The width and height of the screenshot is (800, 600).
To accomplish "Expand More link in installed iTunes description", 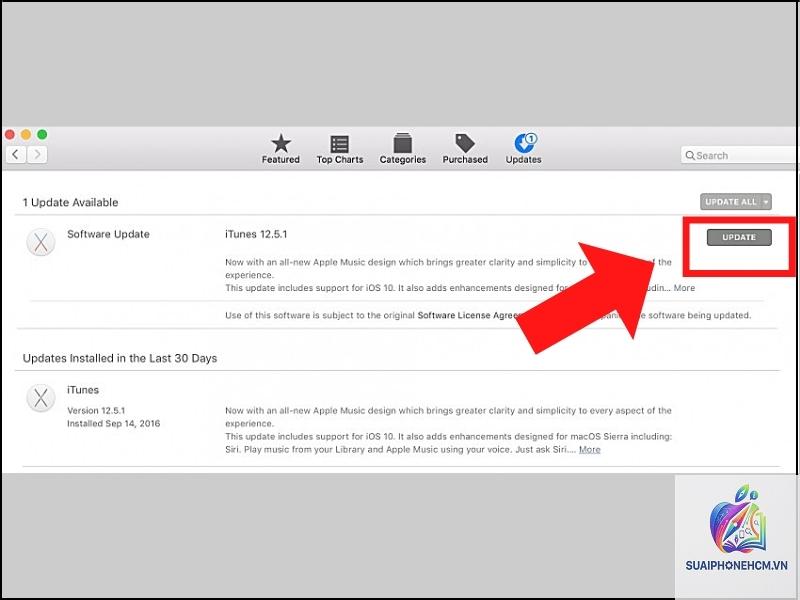I will (589, 449).
